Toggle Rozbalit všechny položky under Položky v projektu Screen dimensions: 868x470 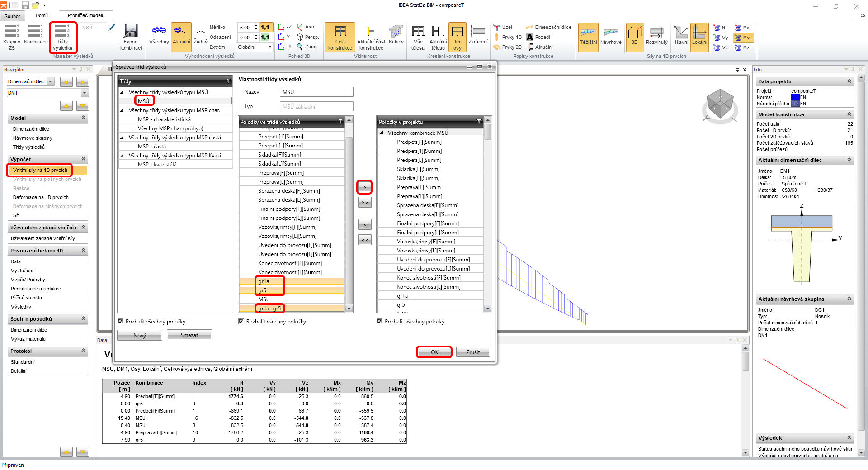(380, 322)
